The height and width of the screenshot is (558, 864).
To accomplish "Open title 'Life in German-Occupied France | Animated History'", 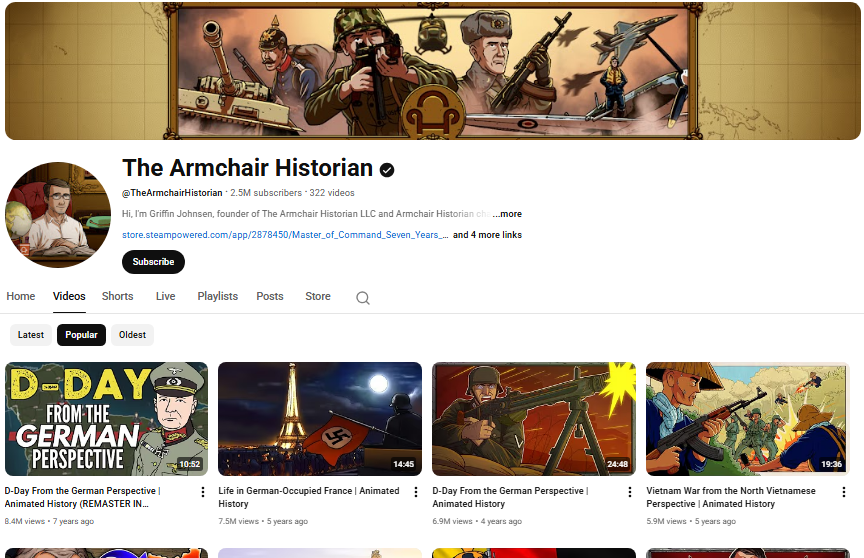I will [309, 497].
